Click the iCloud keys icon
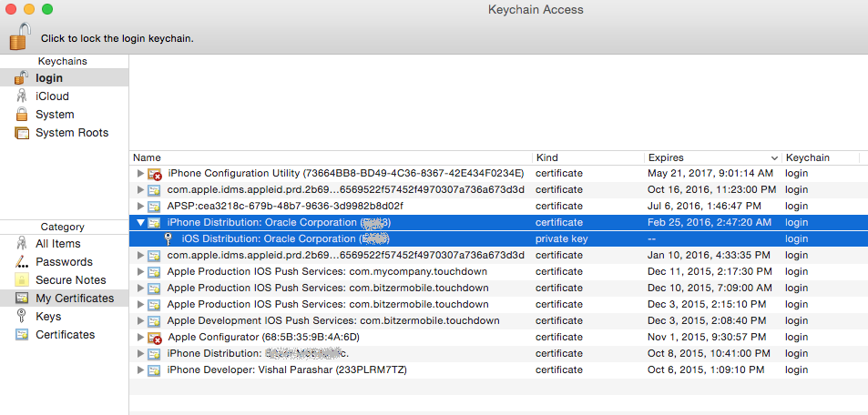This screenshot has height=415, width=868. click(x=22, y=96)
